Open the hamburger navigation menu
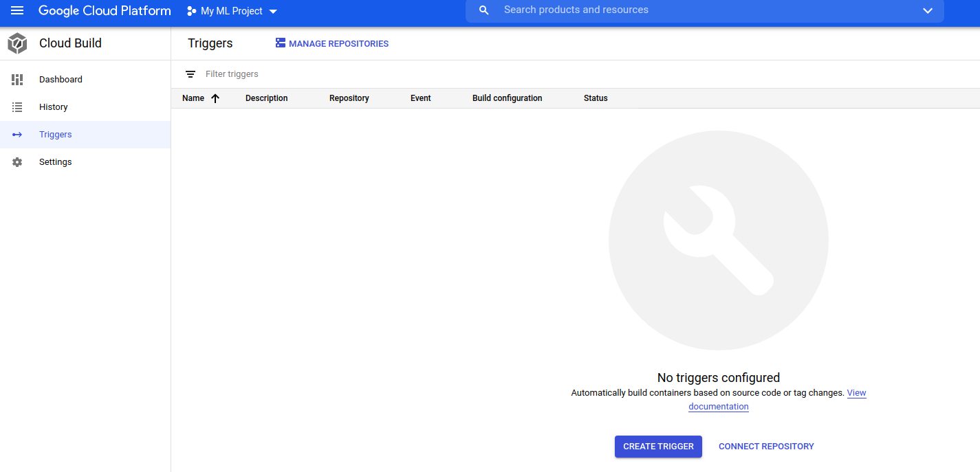 [x=17, y=10]
